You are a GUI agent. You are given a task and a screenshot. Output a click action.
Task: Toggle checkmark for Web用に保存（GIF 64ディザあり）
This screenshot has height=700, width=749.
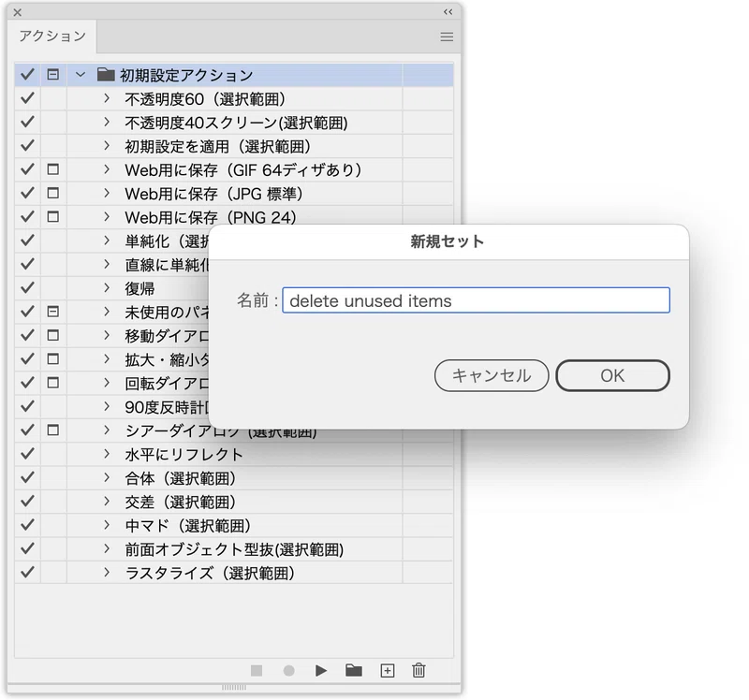[x=27, y=169]
